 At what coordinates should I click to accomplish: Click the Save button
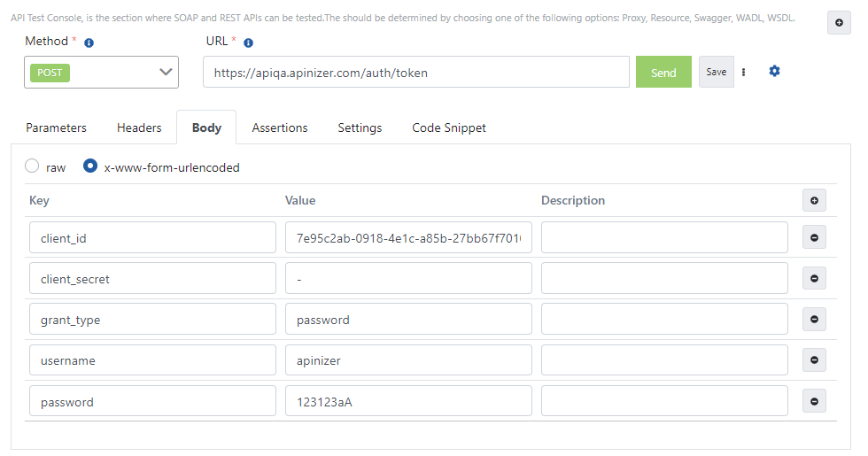716,72
